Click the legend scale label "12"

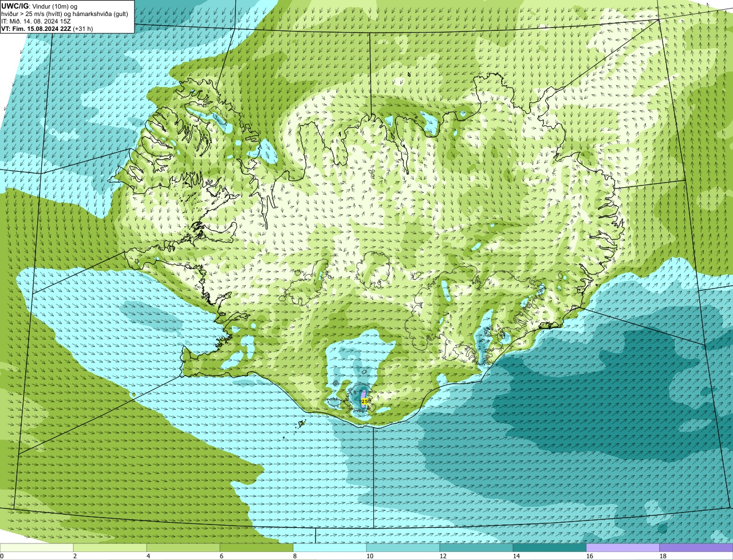point(443,556)
